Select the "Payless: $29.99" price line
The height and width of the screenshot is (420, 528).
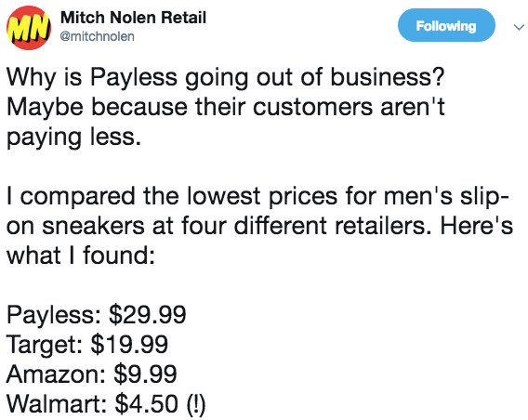[x=97, y=315]
